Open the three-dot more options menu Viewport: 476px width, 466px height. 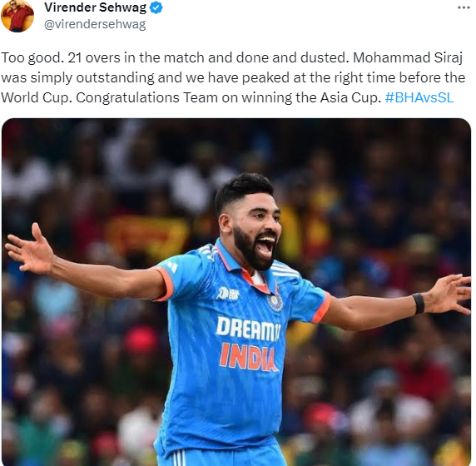(464, 7)
